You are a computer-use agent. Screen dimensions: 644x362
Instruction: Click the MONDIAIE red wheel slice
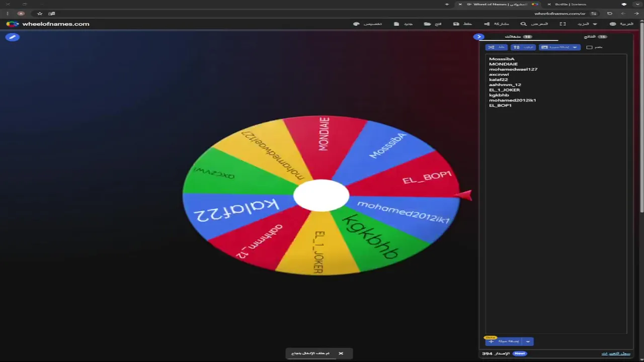[324, 143]
